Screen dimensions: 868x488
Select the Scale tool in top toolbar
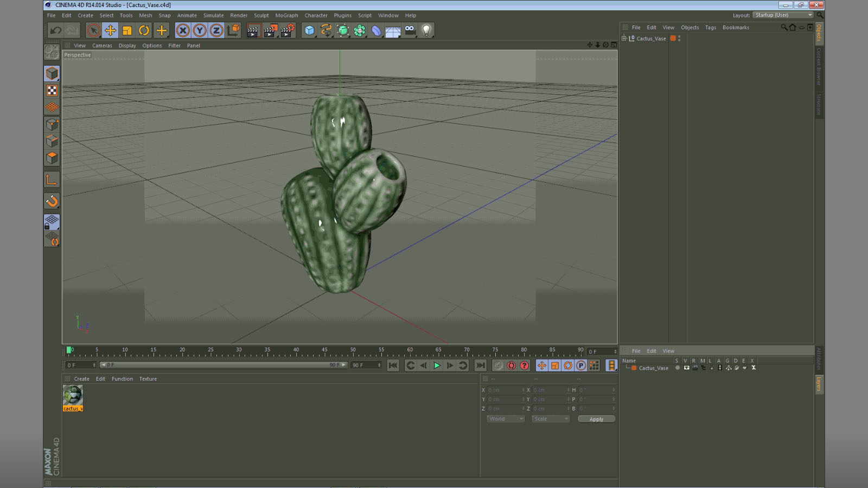click(x=127, y=30)
